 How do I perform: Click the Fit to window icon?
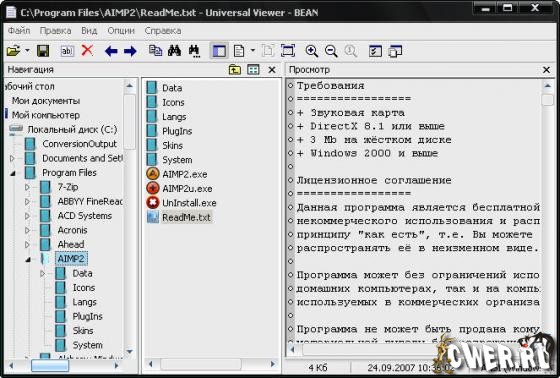pos(288,51)
